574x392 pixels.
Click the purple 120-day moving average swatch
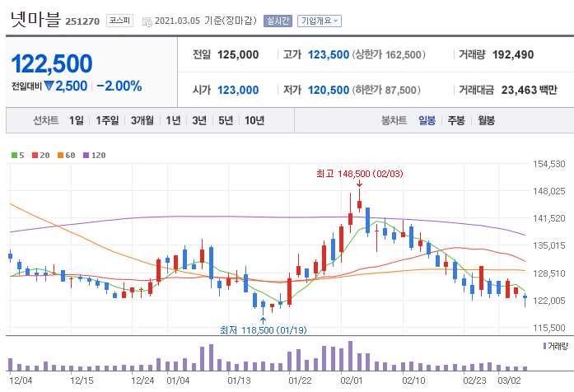click(86, 155)
